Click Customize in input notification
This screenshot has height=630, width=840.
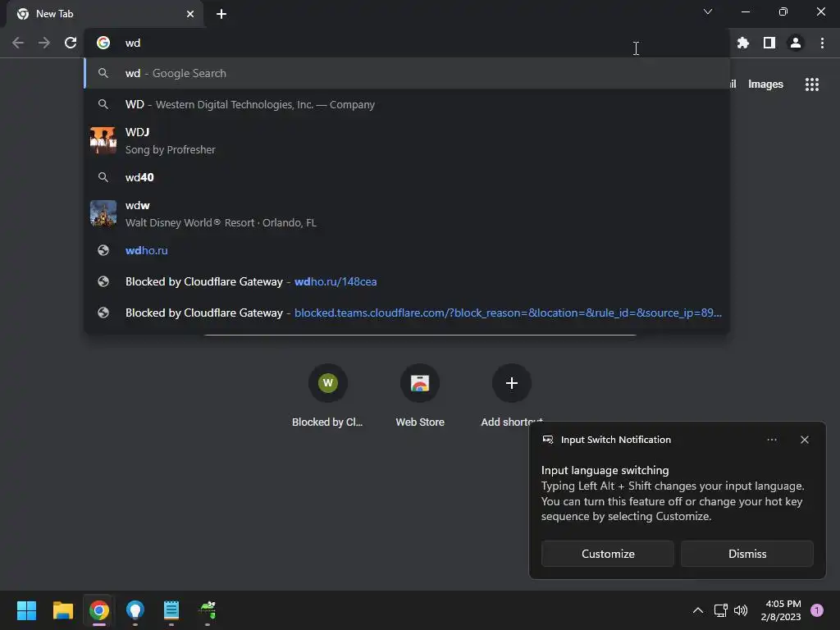click(x=608, y=554)
